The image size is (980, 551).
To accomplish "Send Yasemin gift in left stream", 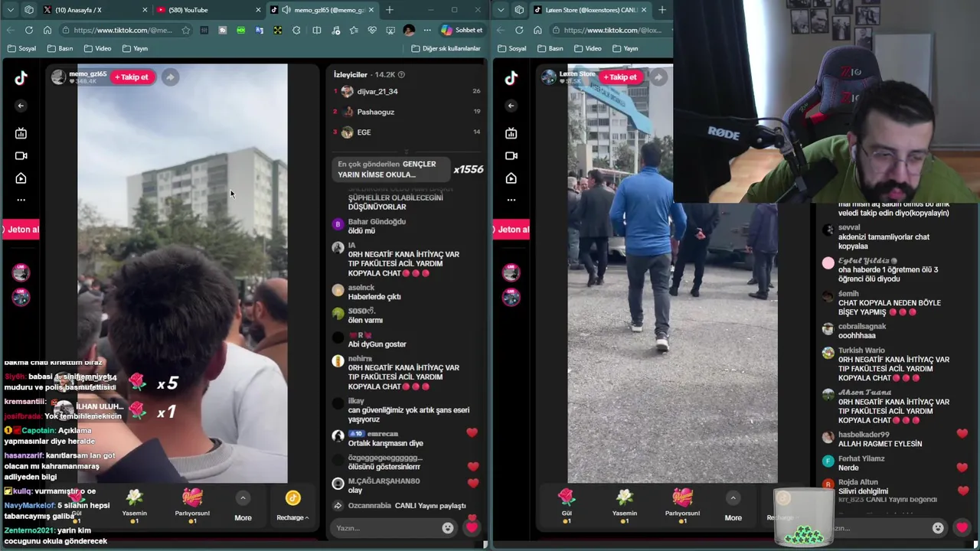I will pos(134,506).
